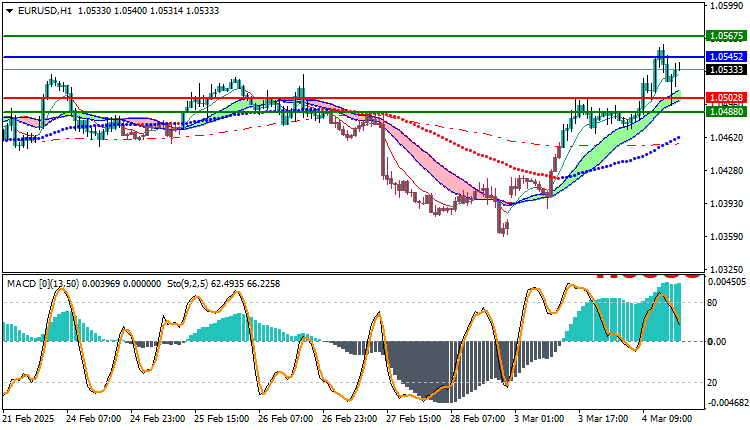This screenshot has height=430, width=750.
Task: Click the 1.03250 price scale value
Action: (x=727, y=270)
